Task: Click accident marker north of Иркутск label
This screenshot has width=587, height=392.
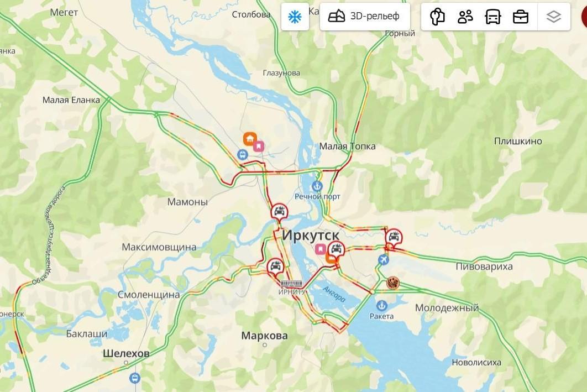Action: (279, 212)
